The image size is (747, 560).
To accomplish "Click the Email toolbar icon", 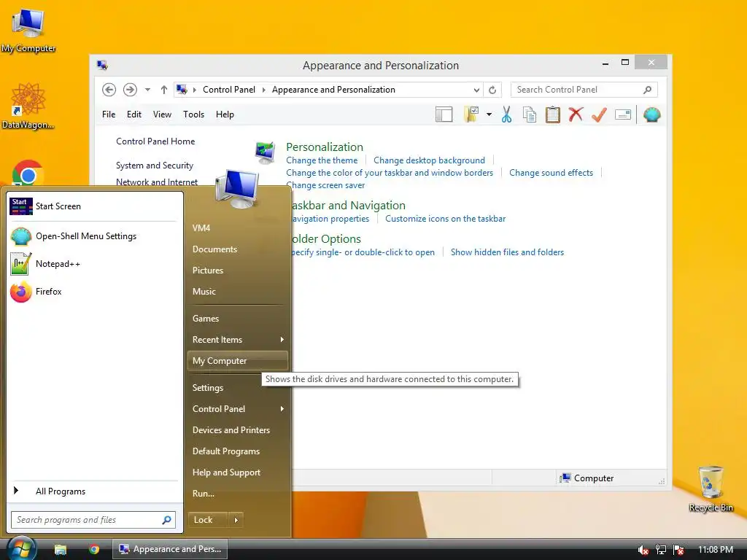I will click(x=623, y=114).
